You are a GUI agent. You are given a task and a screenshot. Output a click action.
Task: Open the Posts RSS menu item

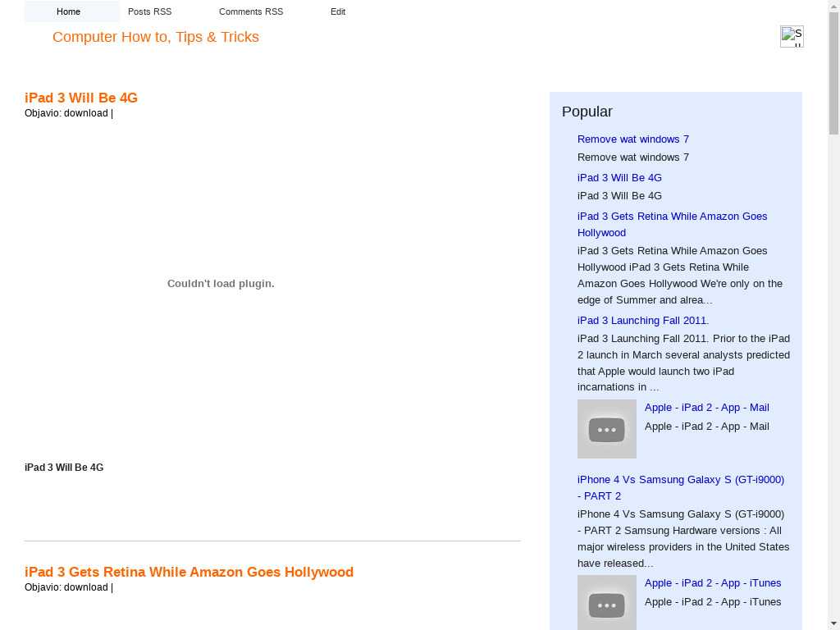click(x=149, y=11)
